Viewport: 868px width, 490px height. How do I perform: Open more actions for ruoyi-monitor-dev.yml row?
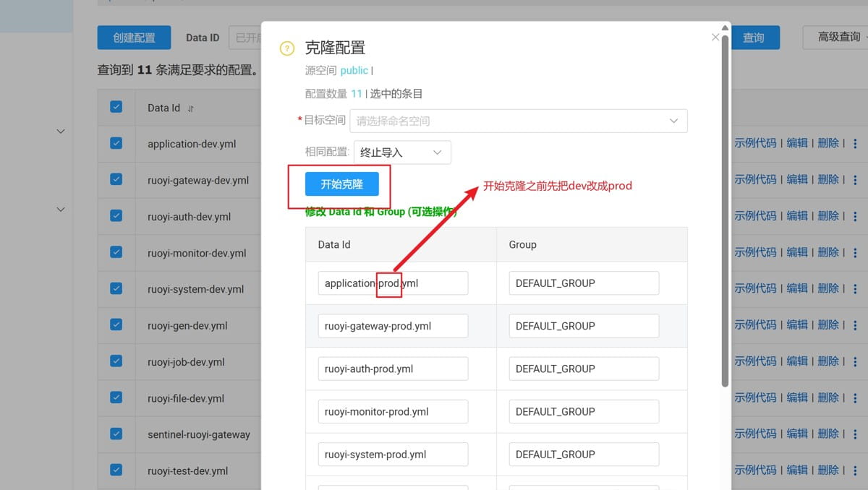[x=856, y=252]
